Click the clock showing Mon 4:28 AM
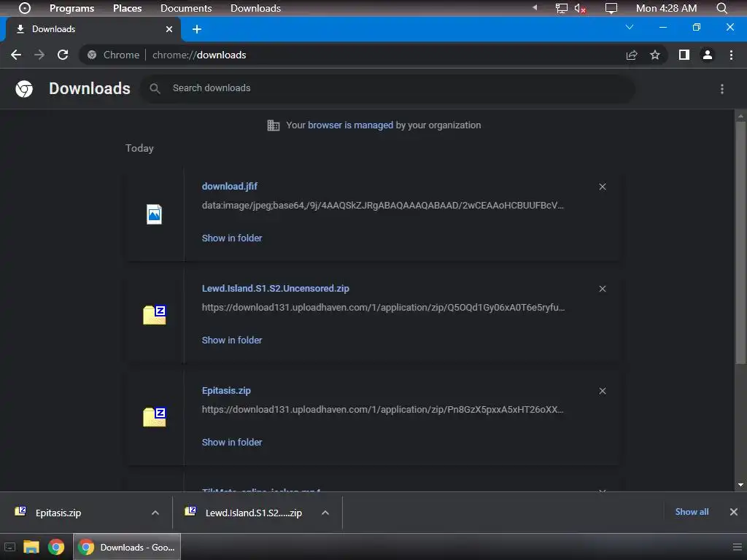Image resolution: width=747 pixels, height=560 pixels. [666, 8]
